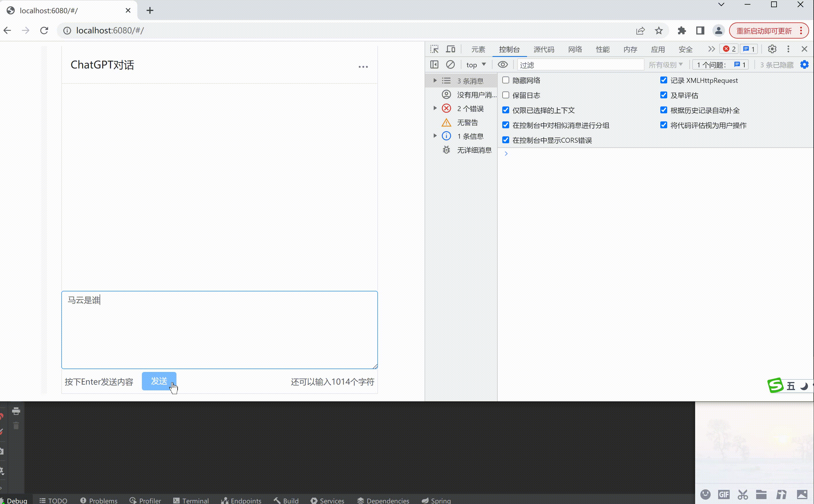Select 无警告 in console sidebar
This screenshot has width=814, height=504.
461,122
